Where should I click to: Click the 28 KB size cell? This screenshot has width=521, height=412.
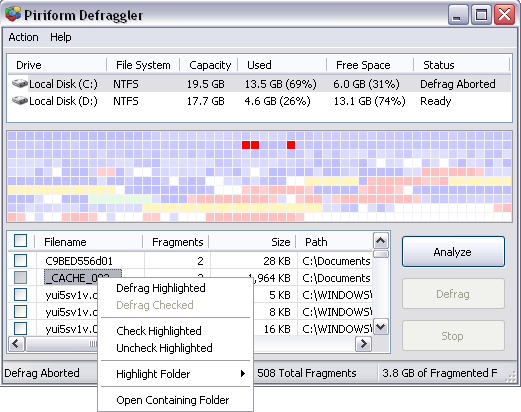coord(277,261)
